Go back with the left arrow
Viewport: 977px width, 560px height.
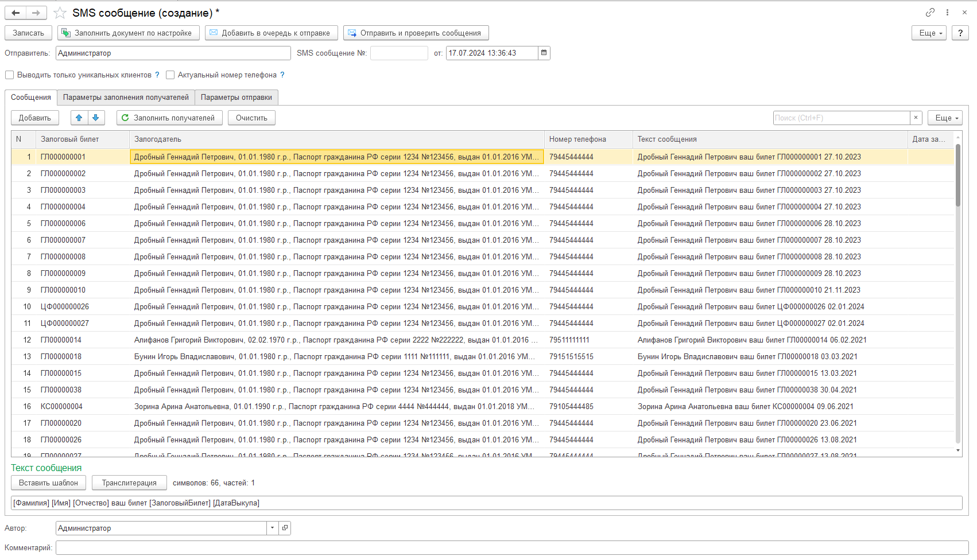pos(15,13)
